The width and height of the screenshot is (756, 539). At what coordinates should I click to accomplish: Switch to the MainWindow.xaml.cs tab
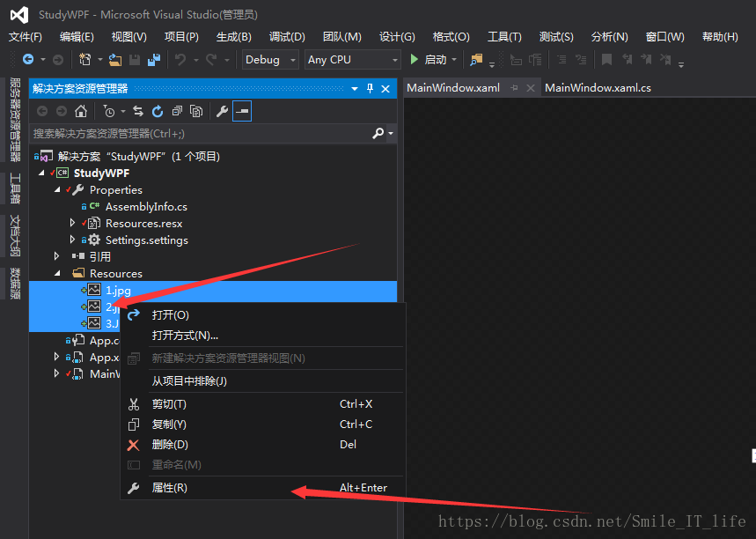click(598, 88)
